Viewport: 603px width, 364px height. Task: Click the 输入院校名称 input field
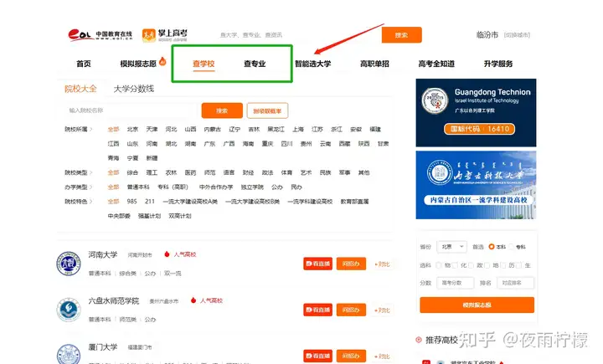click(x=132, y=110)
